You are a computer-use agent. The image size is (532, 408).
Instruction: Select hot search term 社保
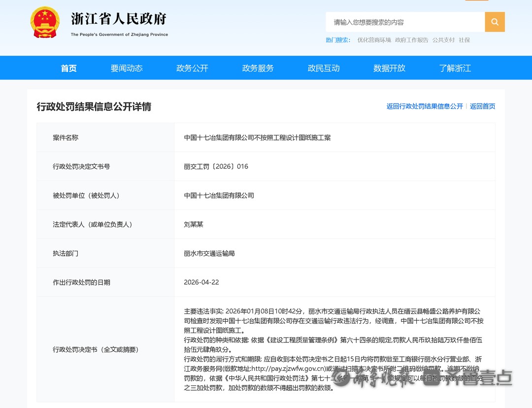pyautogui.click(x=464, y=40)
